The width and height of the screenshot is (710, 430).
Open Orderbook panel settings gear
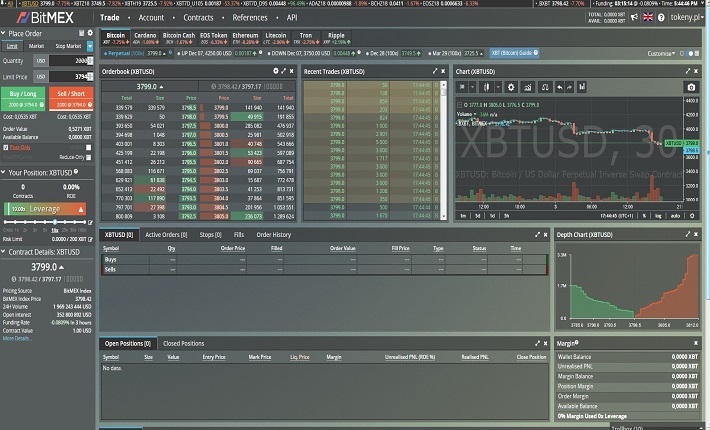click(277, 72)
